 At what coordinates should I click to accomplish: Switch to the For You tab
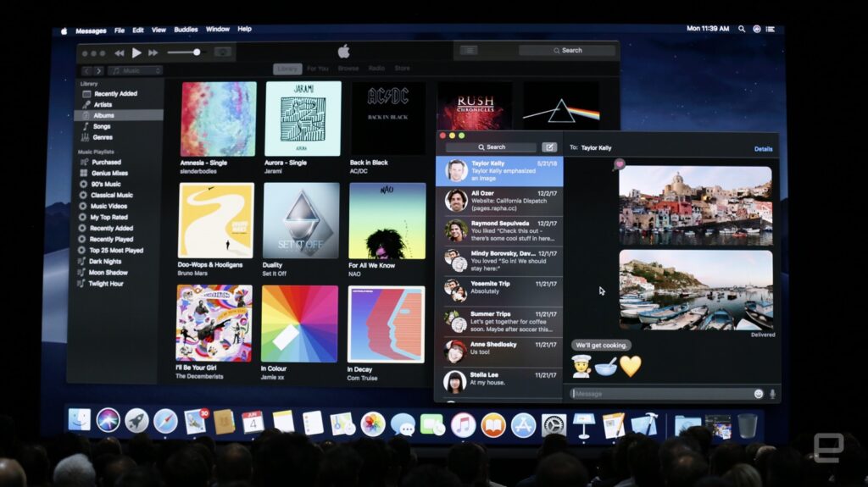coord(318,69)
